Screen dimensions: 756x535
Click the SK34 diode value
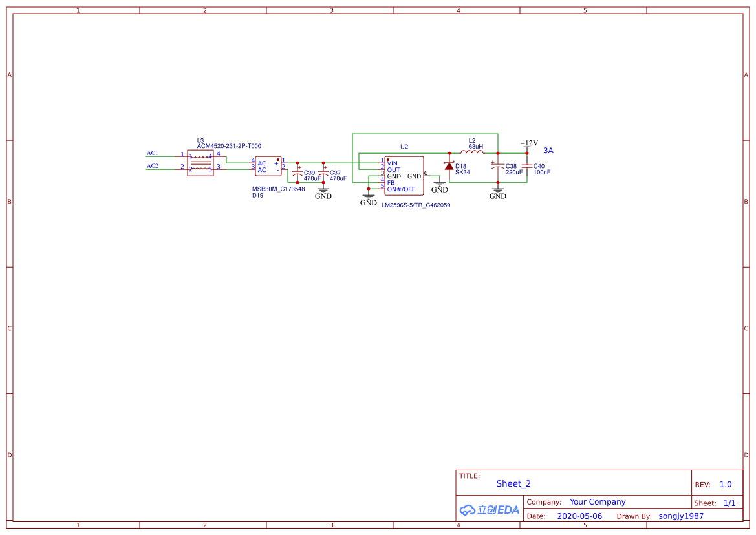[462, 173]
